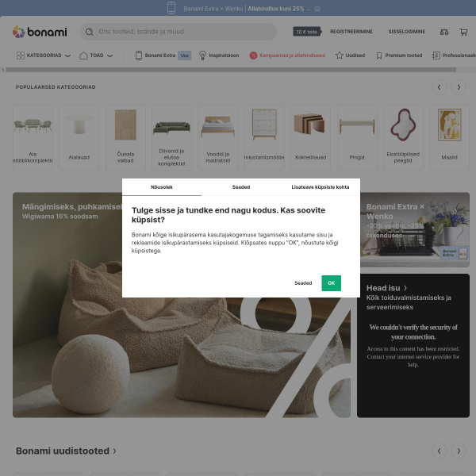Open Bonami Extra × Wenko promo banner
Image resolution: width=476 pixels, height=476 pixels.
click(415, 229)
